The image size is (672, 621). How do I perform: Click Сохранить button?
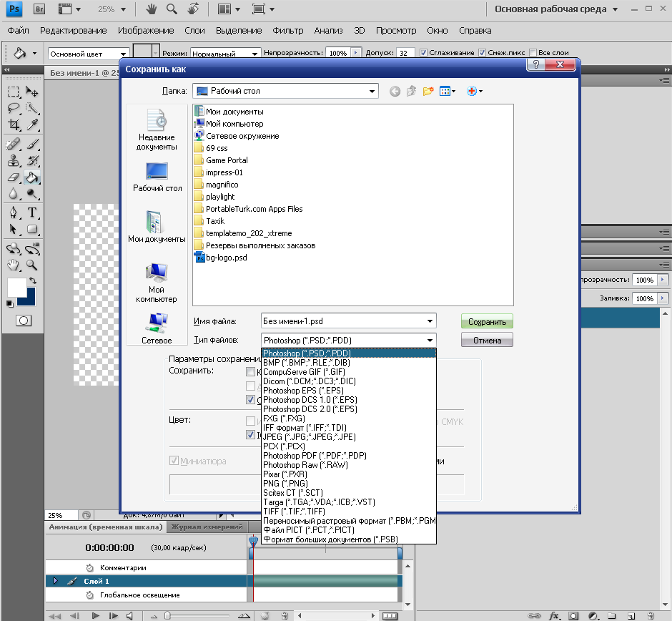pyautogui.click(x=487, y=322)
